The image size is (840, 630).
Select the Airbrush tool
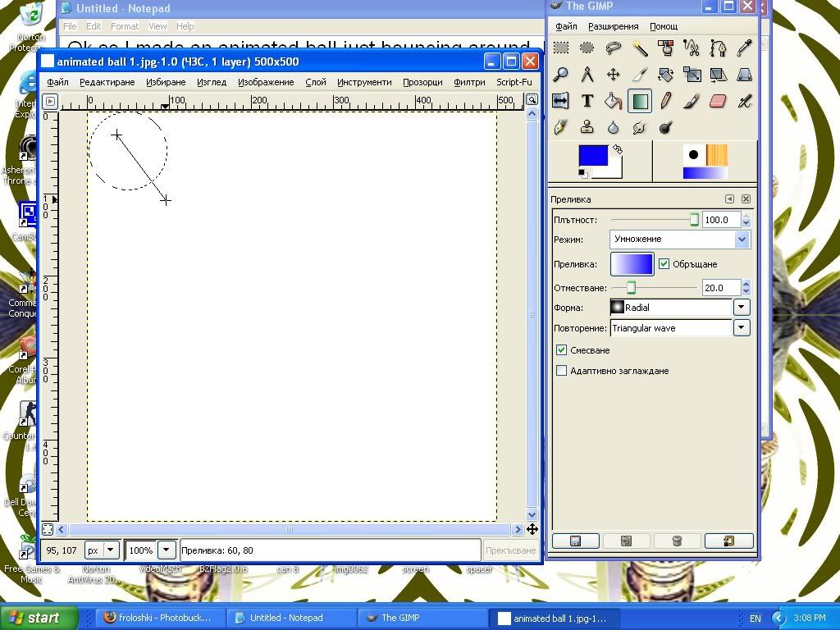pos(745,101)
